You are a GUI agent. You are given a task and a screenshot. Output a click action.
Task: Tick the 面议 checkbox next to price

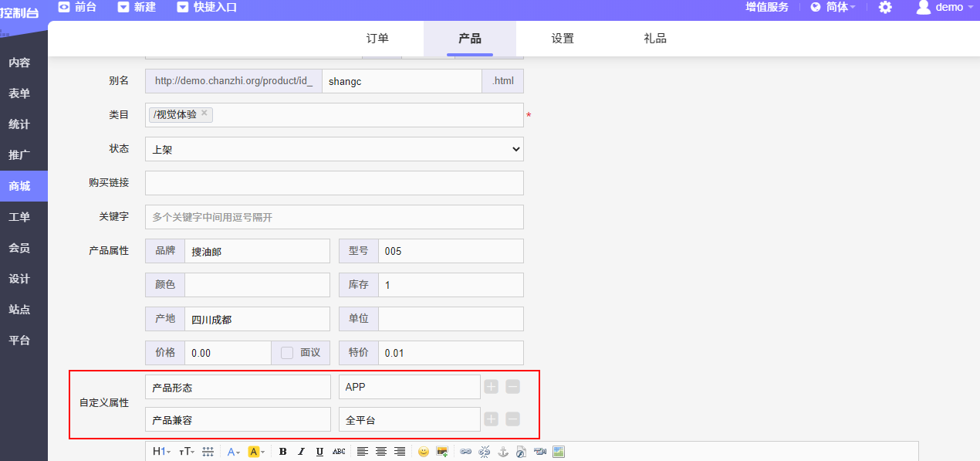tap(287, 353)
